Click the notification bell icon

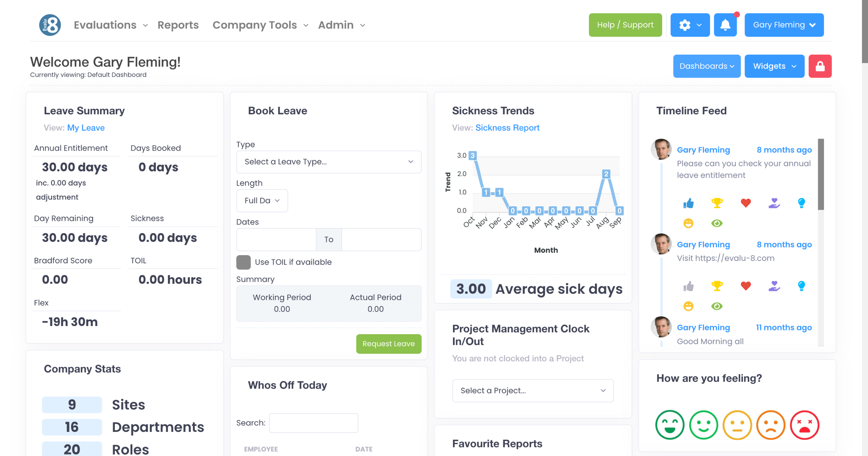(725, 25)
